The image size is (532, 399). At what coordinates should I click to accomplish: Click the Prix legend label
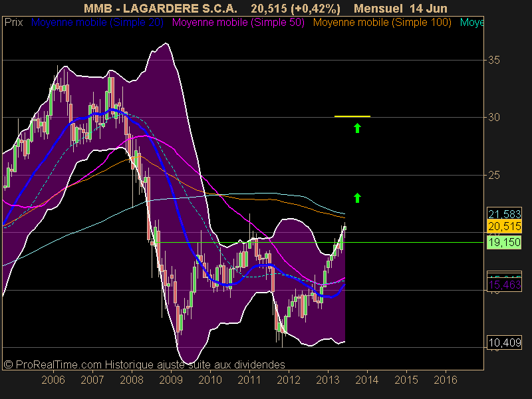[13, 23]
